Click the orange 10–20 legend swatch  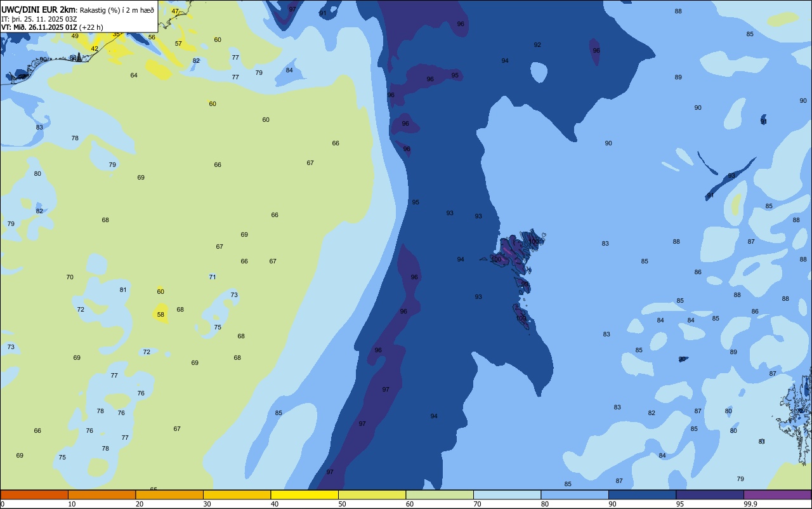coord(101,494)
